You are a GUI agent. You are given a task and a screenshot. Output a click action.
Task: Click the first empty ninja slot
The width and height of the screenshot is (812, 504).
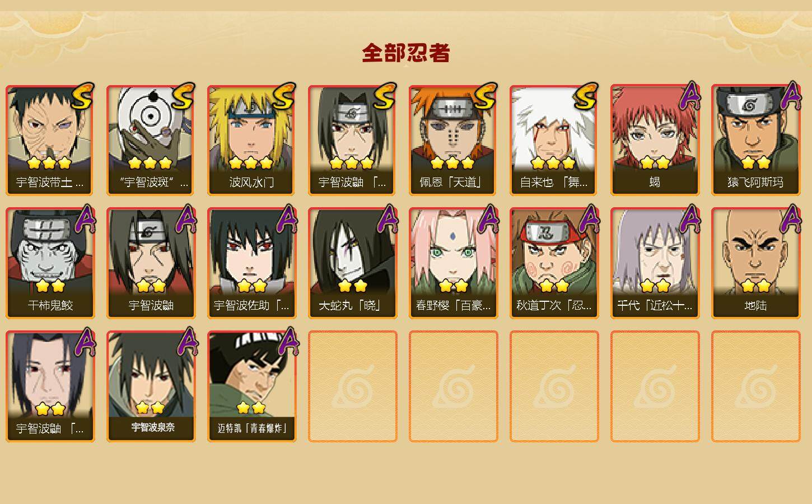(353, 386)
